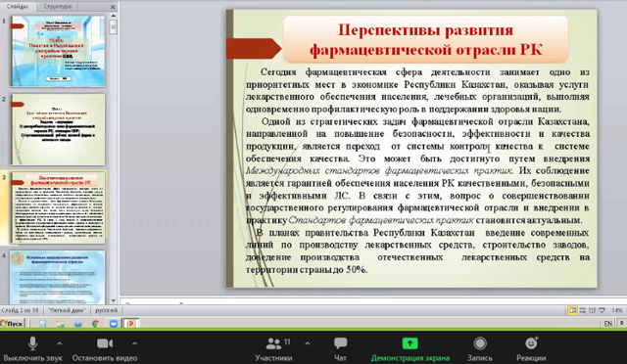Close the slide thumbnails pane
627x364 pixels.
113,7
